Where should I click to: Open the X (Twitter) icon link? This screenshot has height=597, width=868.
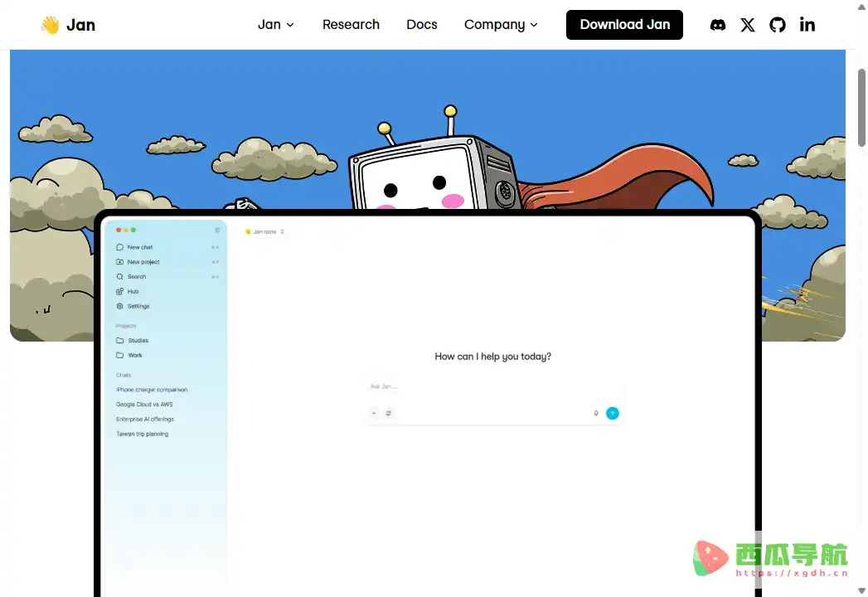pos(747,25)
